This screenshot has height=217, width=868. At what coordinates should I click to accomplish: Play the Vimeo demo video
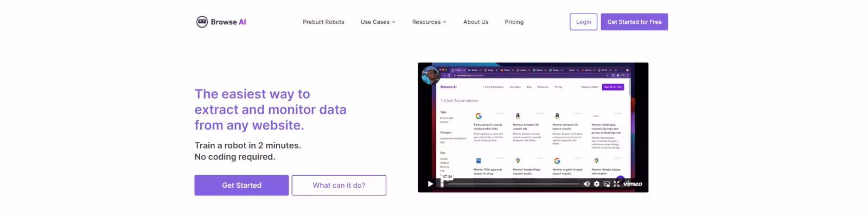(x=430, y=184)
